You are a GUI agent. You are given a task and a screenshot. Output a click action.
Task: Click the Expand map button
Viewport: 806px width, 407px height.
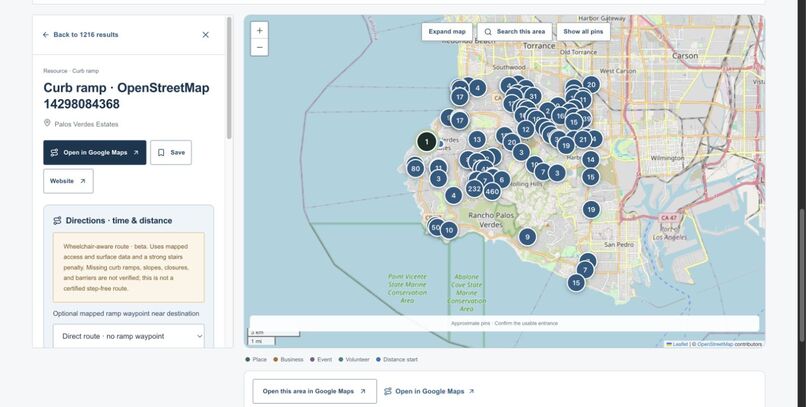coord(447,32)
